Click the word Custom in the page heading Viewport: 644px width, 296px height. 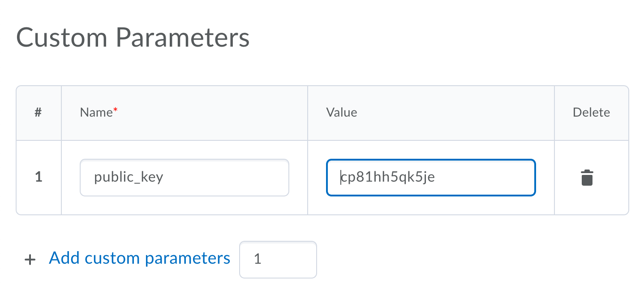point(62,38)
